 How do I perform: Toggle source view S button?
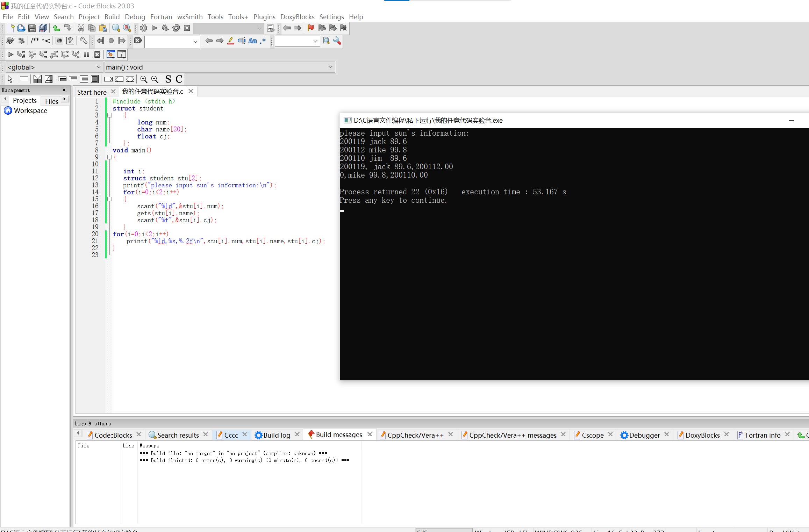coord(168,79)
